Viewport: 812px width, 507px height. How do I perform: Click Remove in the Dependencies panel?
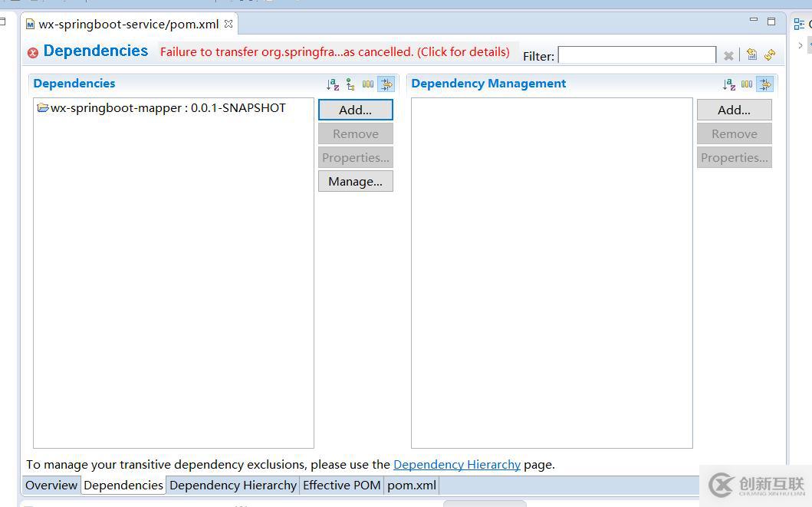[x=355, y=133]
